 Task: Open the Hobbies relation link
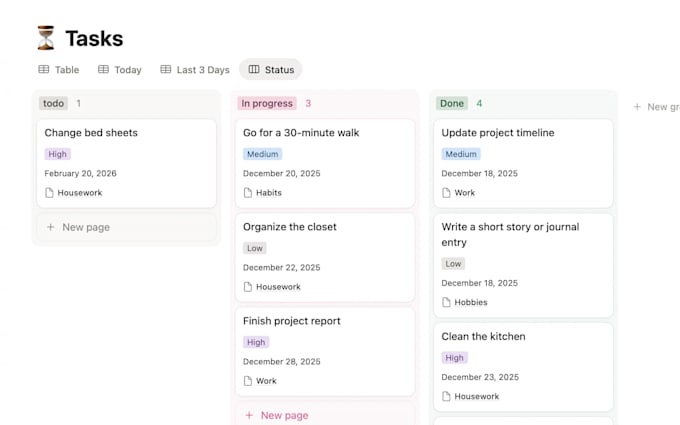click(x=471, y=302)
